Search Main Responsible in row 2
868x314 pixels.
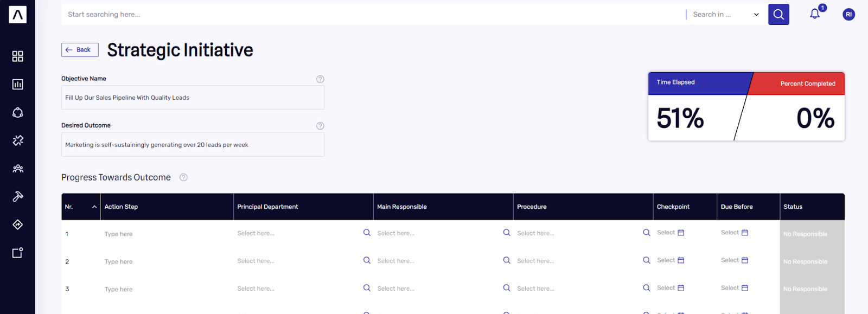(507, 260)
